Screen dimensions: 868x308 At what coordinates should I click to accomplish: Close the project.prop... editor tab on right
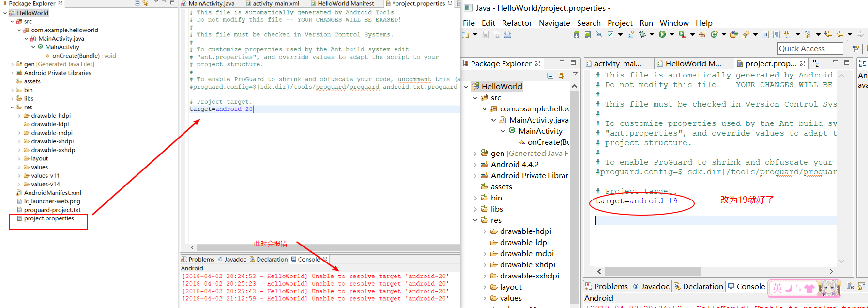[803, 63]
